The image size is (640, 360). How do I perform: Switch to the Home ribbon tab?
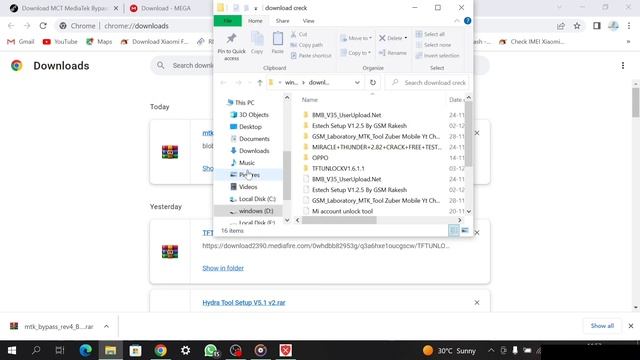[x=255, y=21]
